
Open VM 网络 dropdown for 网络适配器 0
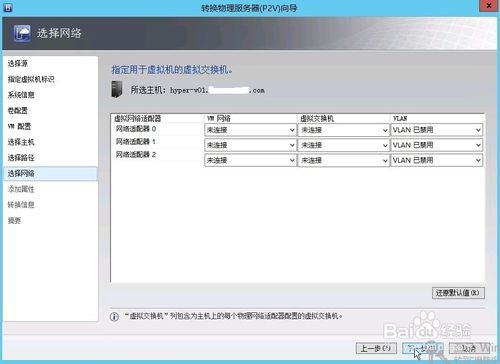pyautogui.click(x=250, y=130)
